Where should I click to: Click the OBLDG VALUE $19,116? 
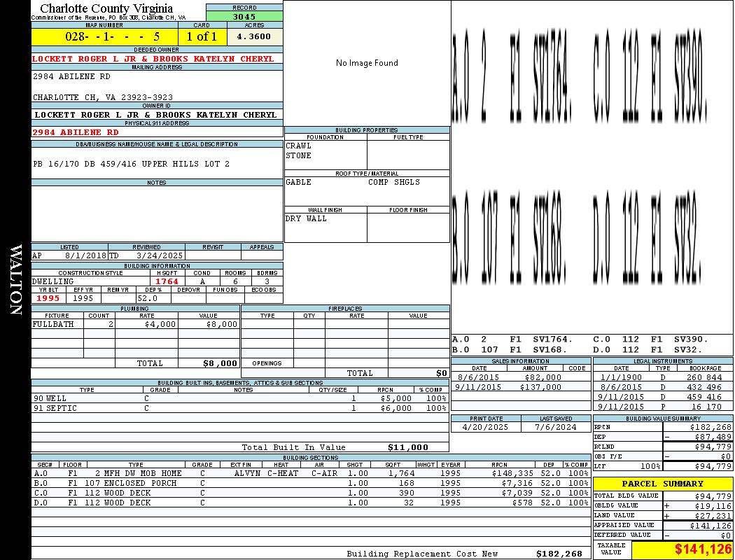713,506
